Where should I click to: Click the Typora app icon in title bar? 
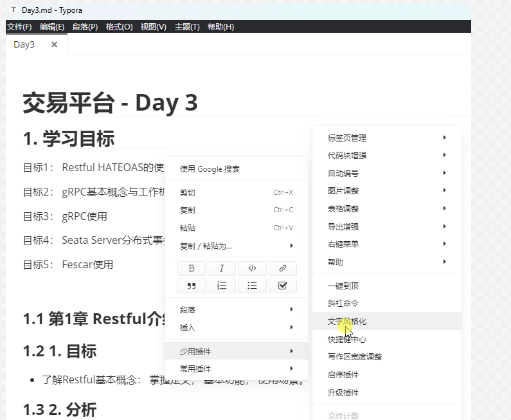pos(13,10)
